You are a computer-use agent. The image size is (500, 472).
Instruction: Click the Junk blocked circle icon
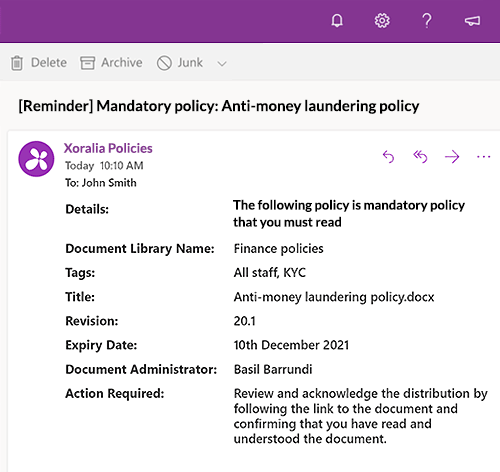click(164, 63)
